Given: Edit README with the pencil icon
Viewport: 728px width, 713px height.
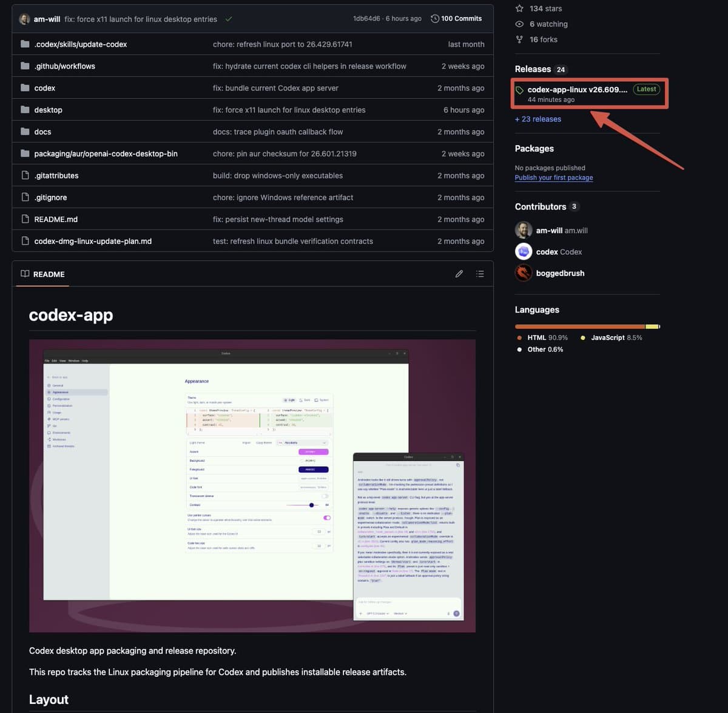Looking at the screenshot, I should pyautogui.click(x=459, y=274).
